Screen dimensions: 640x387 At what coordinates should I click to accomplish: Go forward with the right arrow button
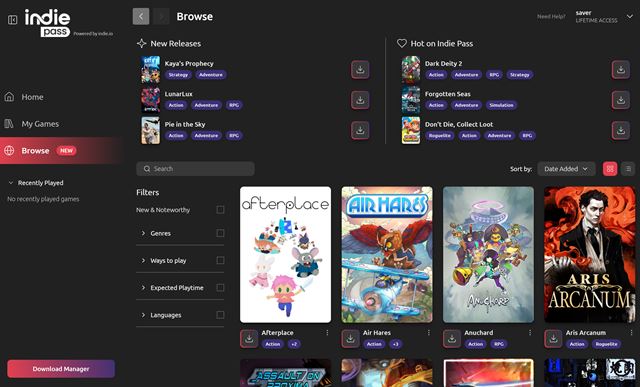pyautogui.click(x=162, y=16)
